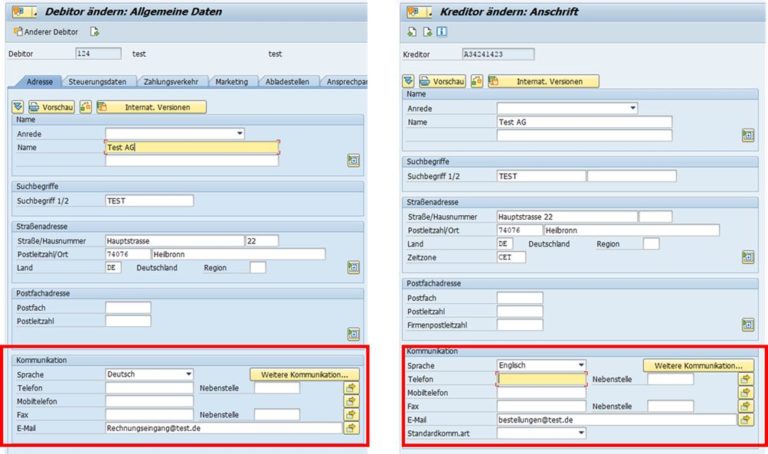The width and height of the screenshot is (768, 454).
Task: Click lock icon after Vorschau in Debitor
Action: (86, 107)
